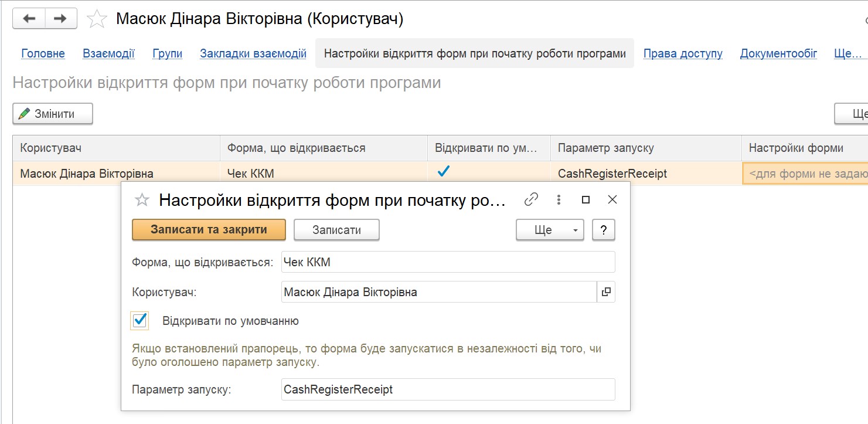Switch to the Взаємодії tab
Image resolution: width=868 pixels, height=424 pixels.
pos(109,53)
